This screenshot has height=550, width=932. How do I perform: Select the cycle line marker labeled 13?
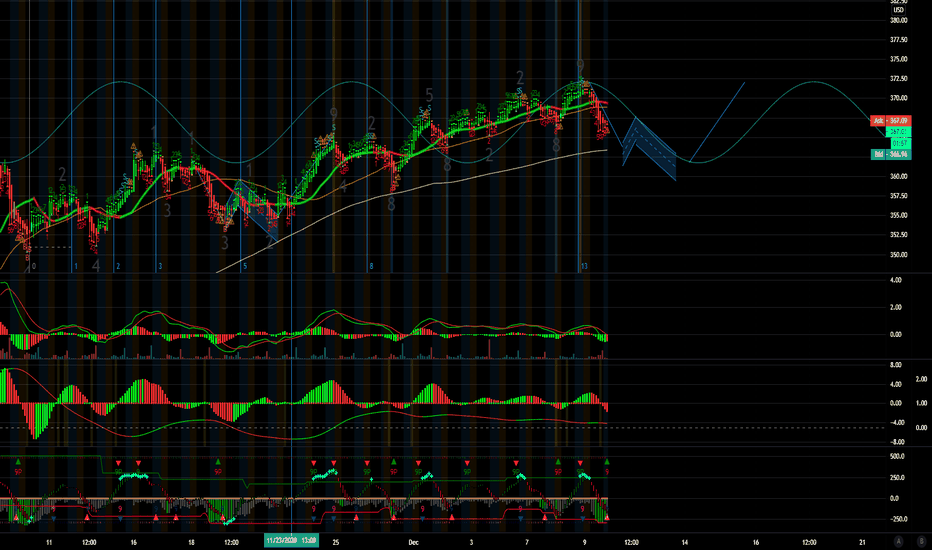[x=584, y=266]
